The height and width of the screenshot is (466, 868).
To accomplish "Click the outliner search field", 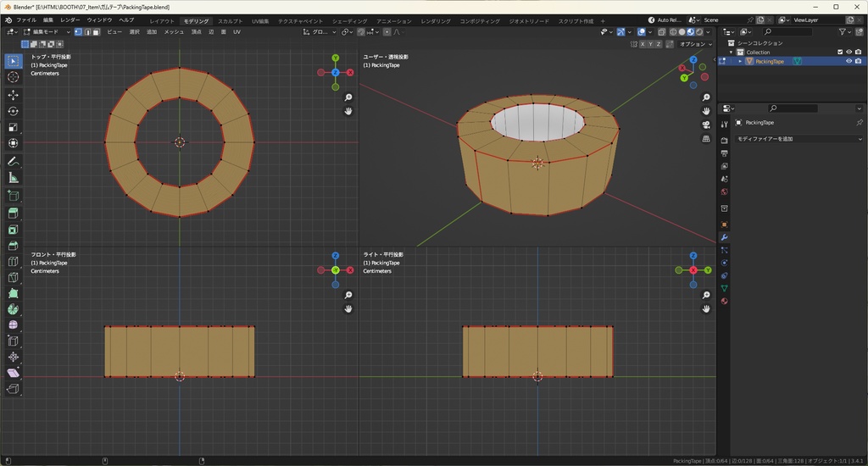I will click(x=786, y=31).
